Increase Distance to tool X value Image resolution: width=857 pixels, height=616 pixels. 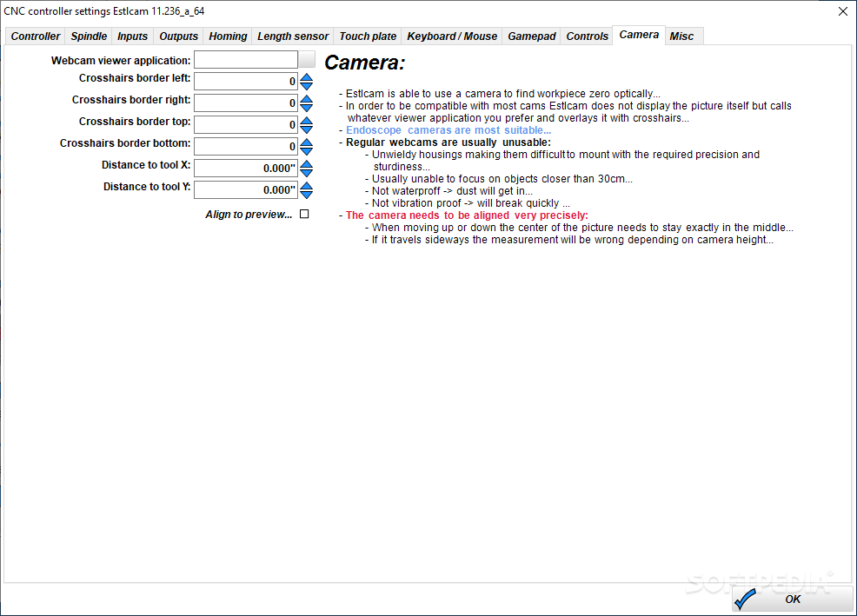pyautogui.click(x=307, y=164)
